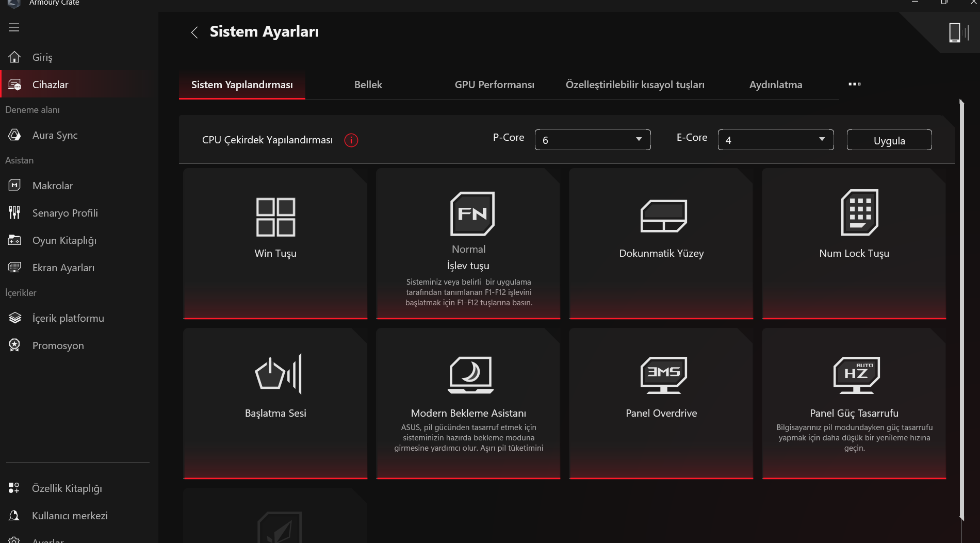The width and height of the screenshot is (980, 543).
Task: Switch to the Bellek tab
Action: click(x=368, y=85)
